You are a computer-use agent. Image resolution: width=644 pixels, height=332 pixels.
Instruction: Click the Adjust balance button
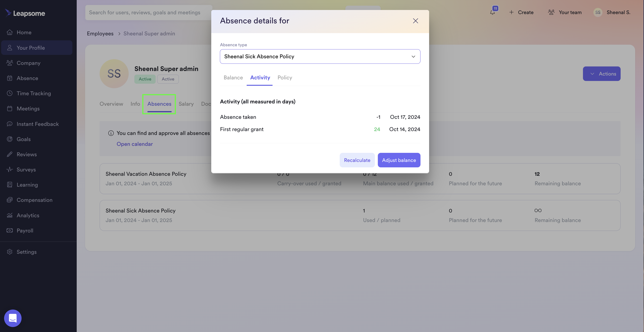(399, 160)
